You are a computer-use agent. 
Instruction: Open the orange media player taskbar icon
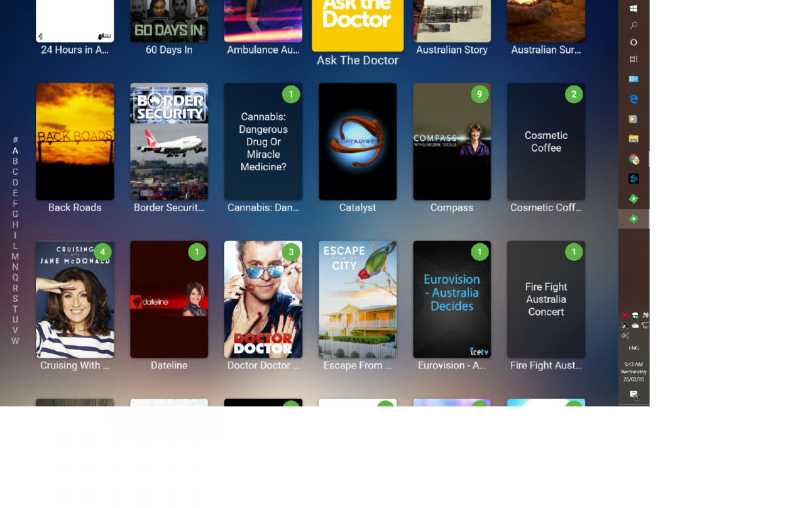point(633,119)
